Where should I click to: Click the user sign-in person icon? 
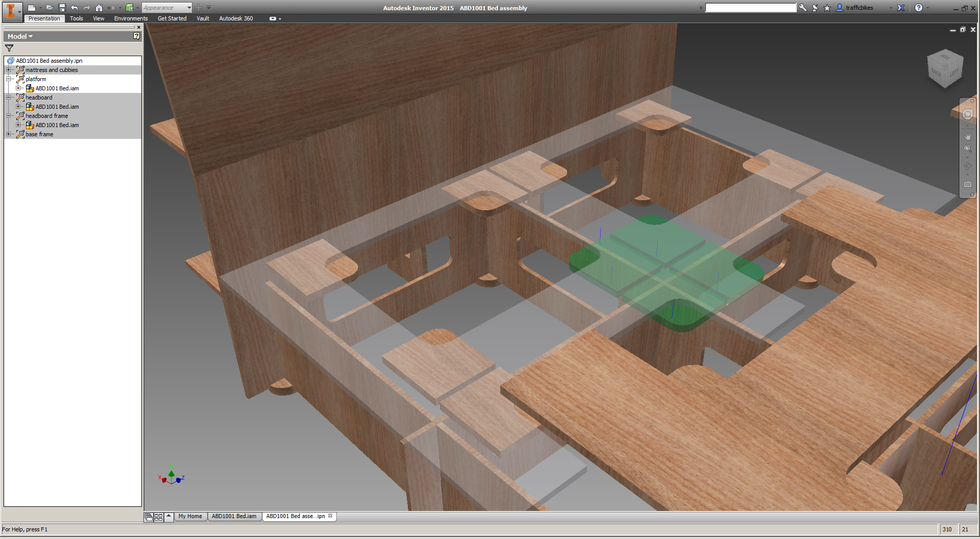pyautogui.click(x=840, y=8)
